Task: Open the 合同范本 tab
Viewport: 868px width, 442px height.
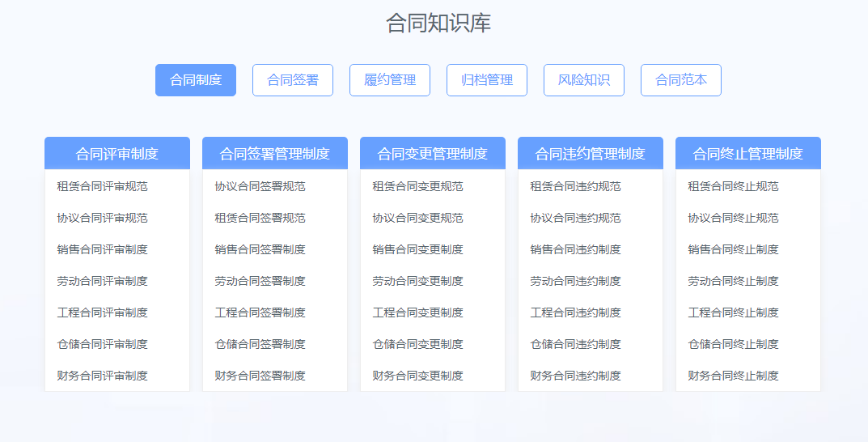Action: coord(681,80)
